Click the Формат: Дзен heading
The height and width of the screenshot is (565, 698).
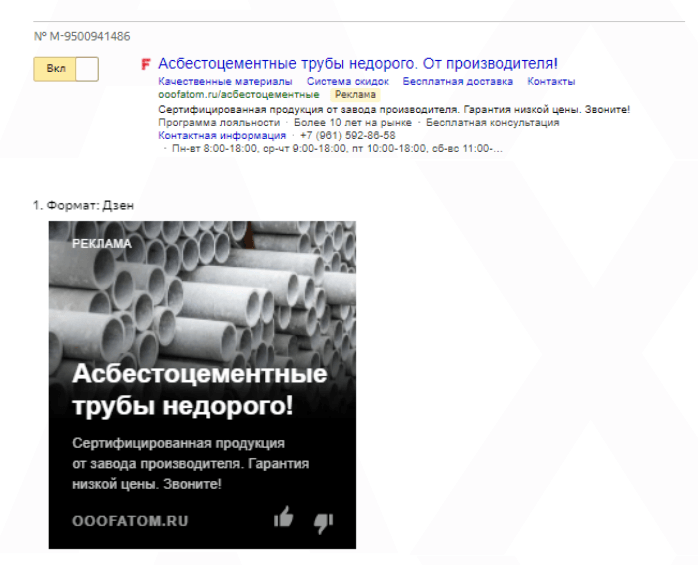(83, 205)
